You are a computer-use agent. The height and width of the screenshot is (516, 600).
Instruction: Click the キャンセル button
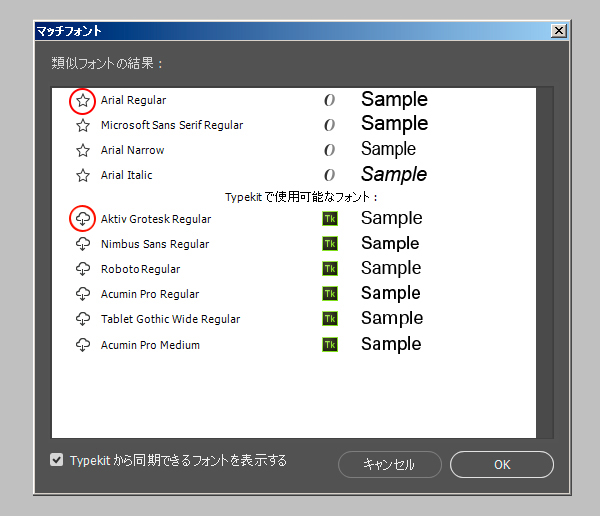[x=390, y=464]
